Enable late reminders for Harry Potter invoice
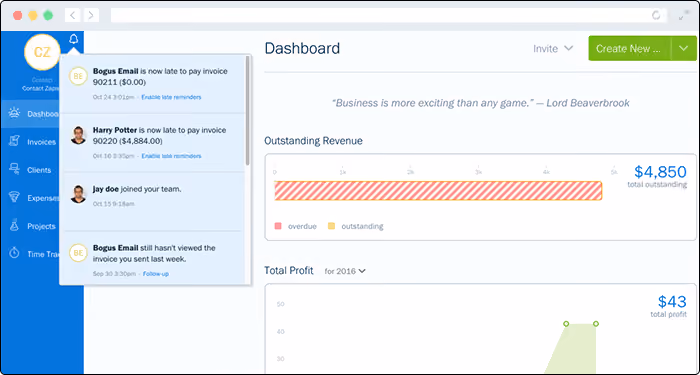The image size is (700, 375). [x=171, y=156]
